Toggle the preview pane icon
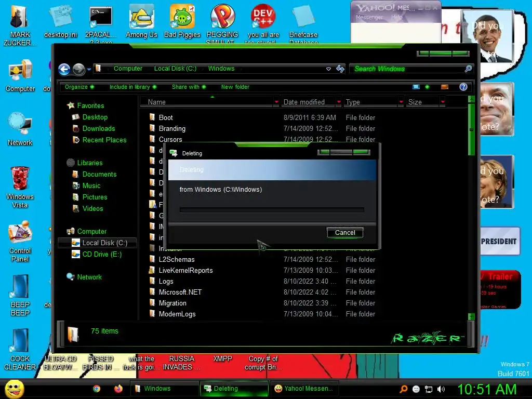 [x=445, y=87]
